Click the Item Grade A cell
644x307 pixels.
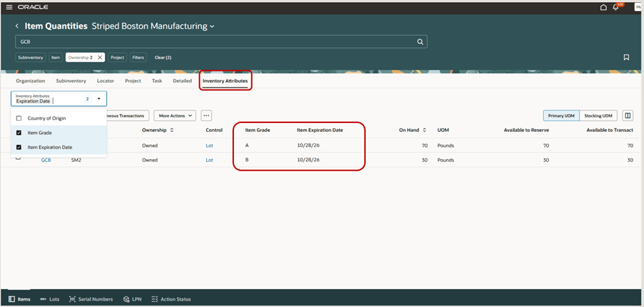click(x=247, y=145)
